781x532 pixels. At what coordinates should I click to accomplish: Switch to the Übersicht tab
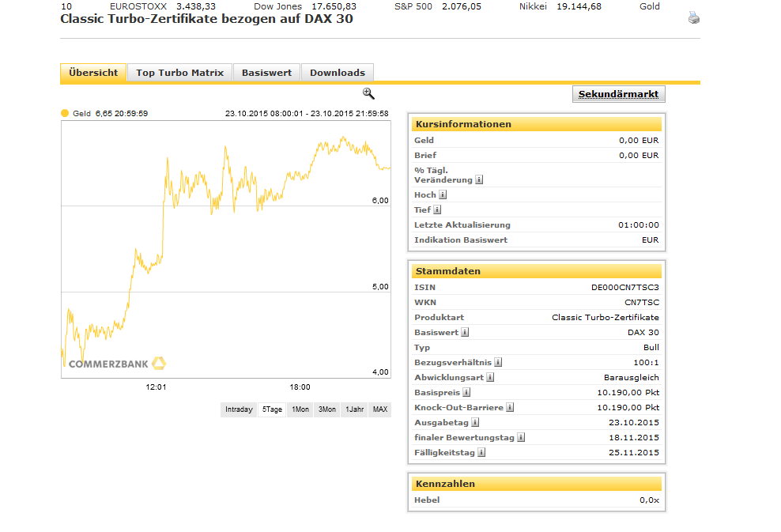coord(93,73)
